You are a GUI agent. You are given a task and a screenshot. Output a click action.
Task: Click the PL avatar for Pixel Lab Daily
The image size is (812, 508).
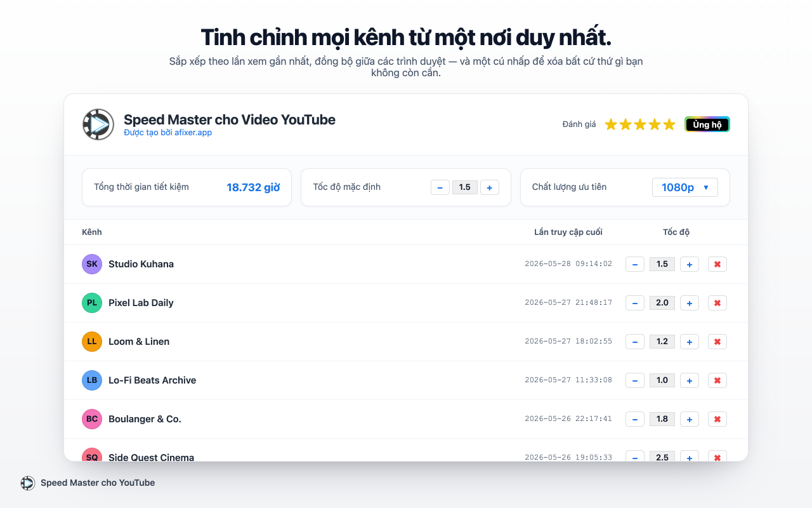92,303
